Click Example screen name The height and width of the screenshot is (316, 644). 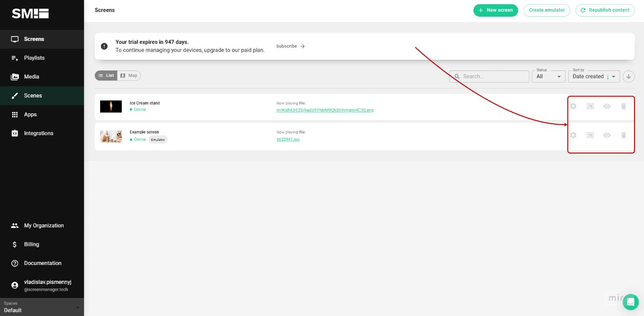[144, 132]
